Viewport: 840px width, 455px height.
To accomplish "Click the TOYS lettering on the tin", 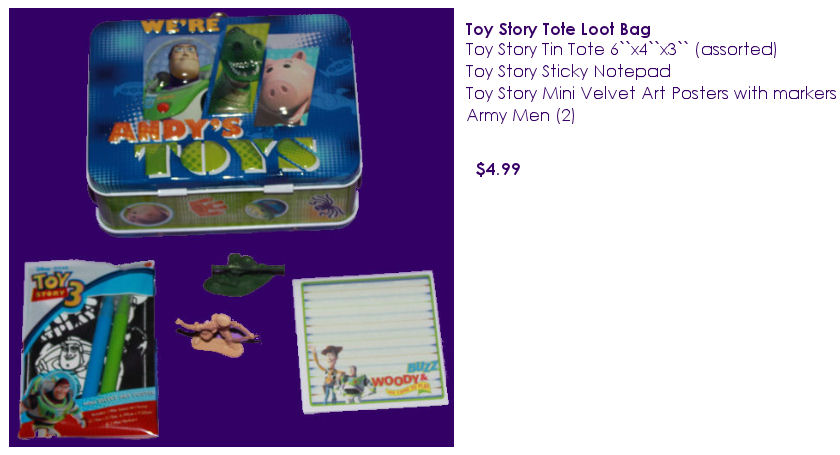I will pyautogui.click(x=225, y=156).
